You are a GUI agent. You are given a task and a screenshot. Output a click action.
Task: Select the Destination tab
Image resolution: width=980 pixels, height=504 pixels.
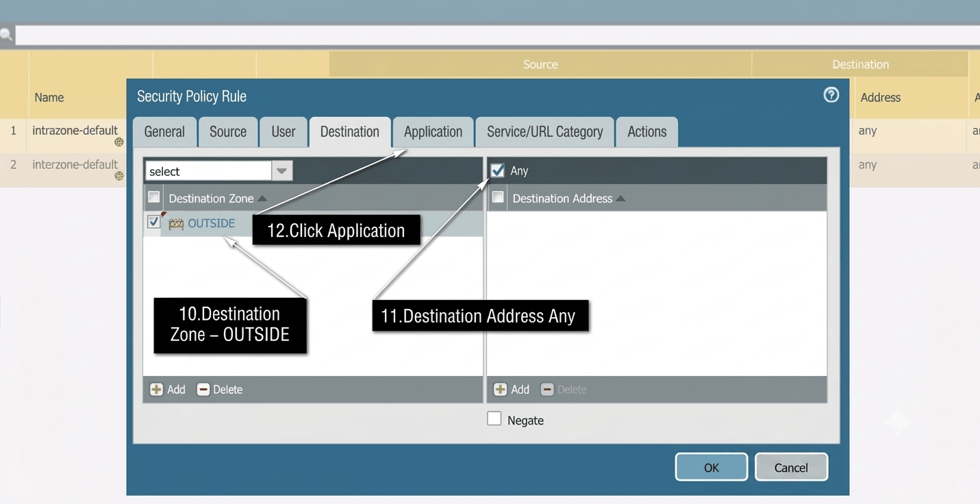point(350,131)
